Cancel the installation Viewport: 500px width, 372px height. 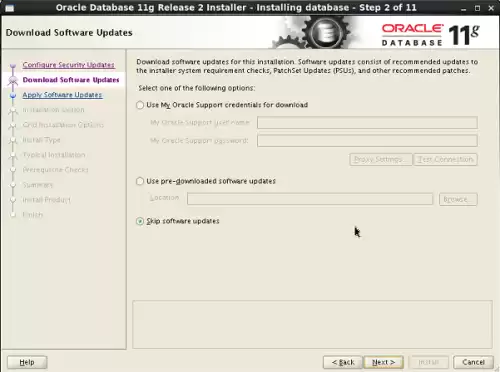point(473,362)
